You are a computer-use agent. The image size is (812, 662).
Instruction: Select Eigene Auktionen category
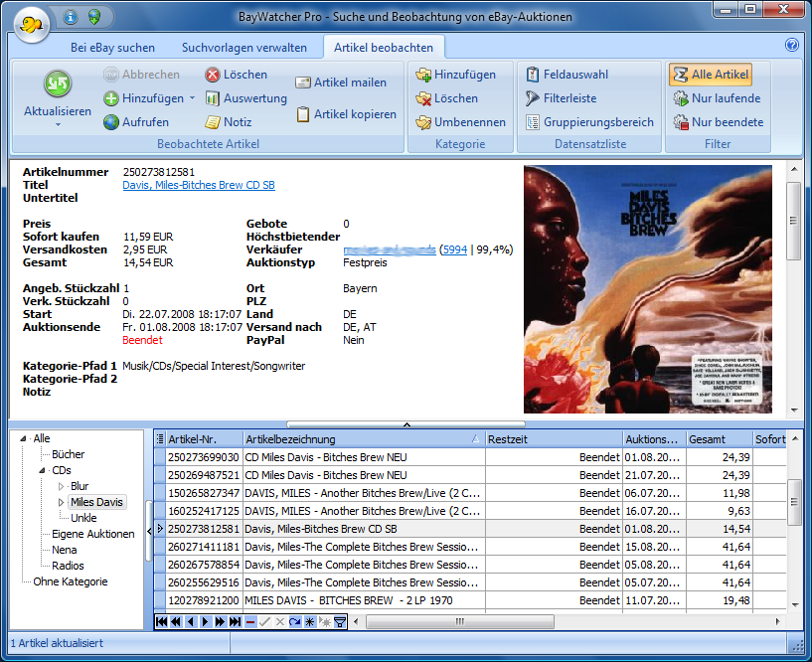92,534
